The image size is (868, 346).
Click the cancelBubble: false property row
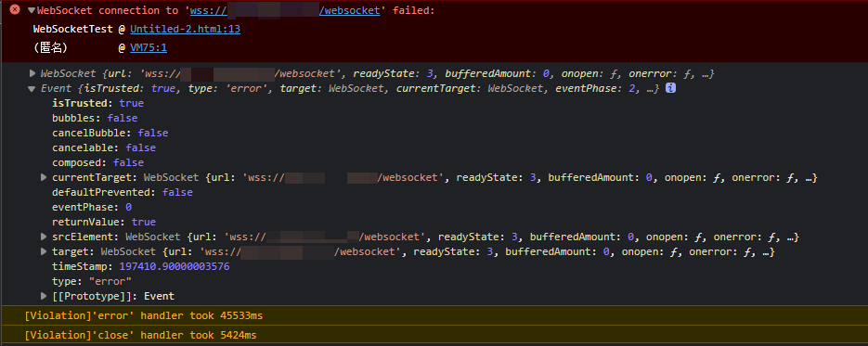(x=110, y=134)
